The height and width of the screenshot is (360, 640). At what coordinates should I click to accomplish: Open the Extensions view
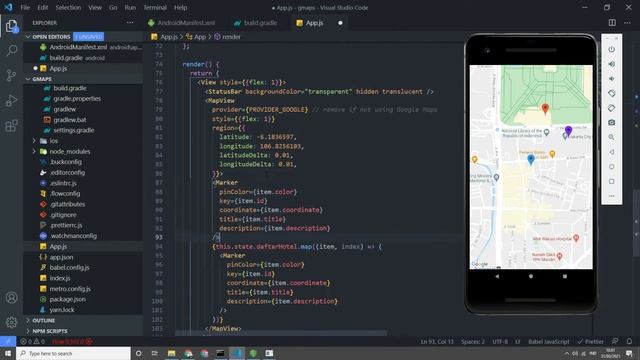pyautogui.click(x=11, y=125)
